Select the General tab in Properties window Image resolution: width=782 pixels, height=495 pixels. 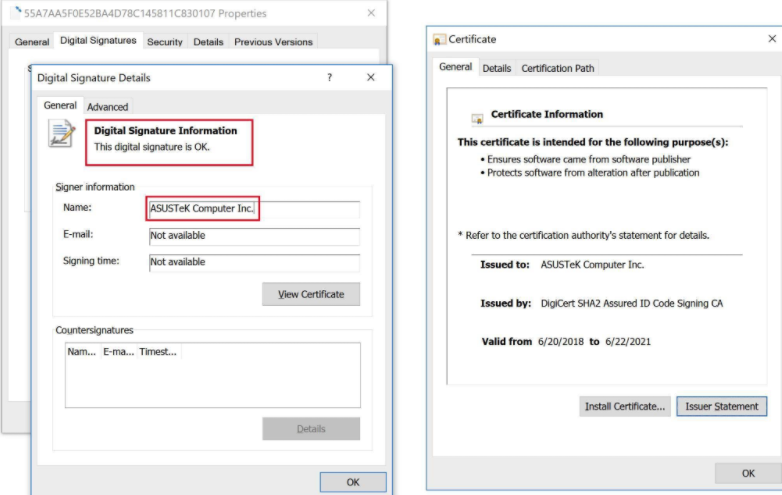(x=32, y=42)
